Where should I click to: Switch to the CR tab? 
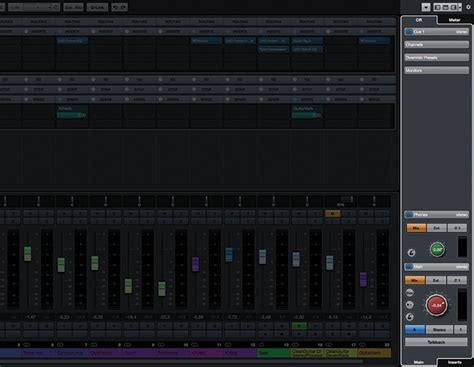point(419,20)
